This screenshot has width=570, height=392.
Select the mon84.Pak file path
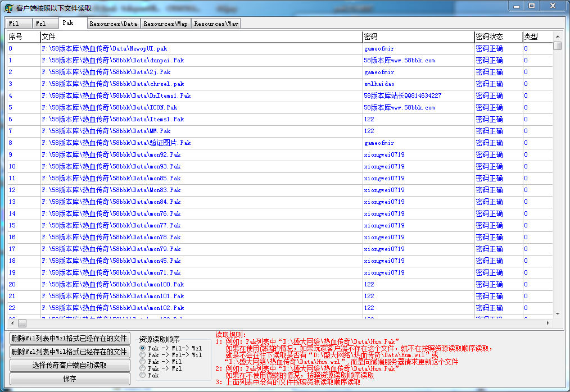click(111, 202)
